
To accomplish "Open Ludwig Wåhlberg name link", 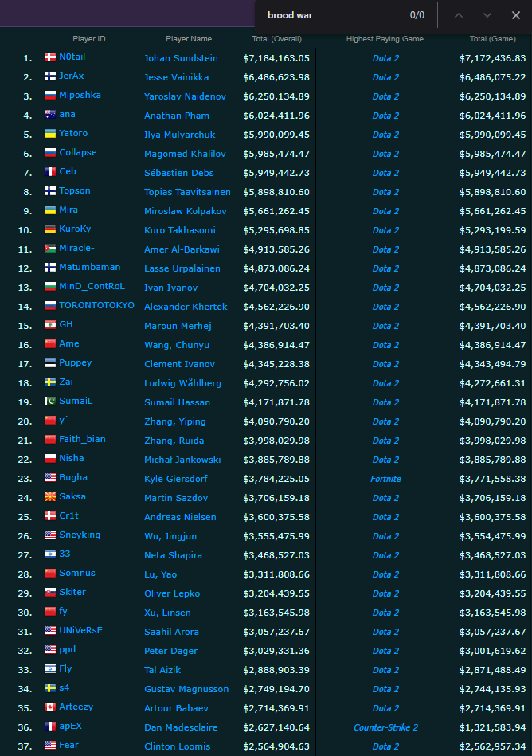I will coord(182,383).
